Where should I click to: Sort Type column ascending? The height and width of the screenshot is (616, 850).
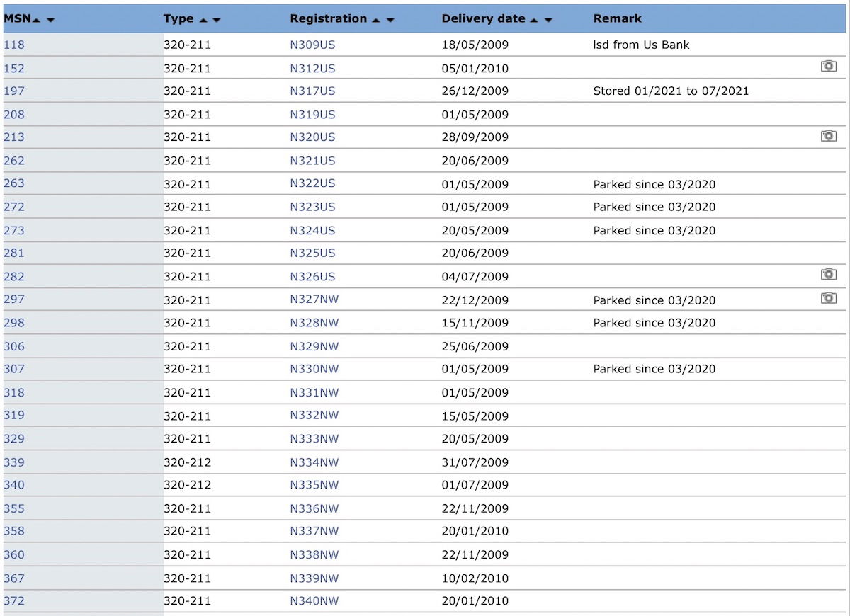point(202,20)
